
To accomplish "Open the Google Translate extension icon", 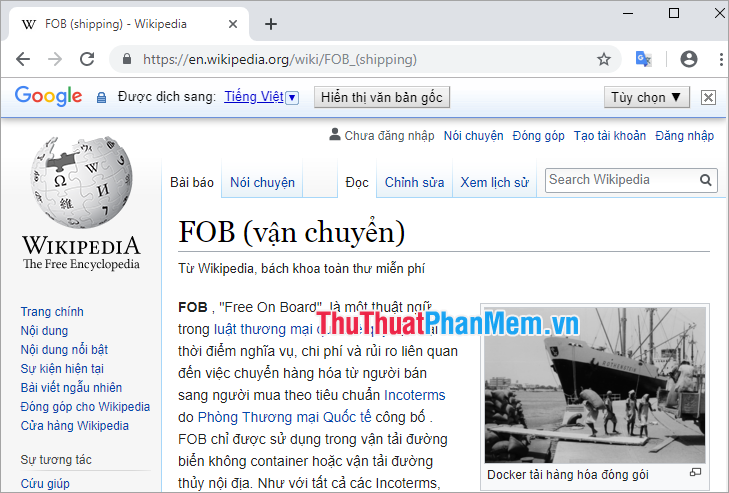I will tap(643, 59).
